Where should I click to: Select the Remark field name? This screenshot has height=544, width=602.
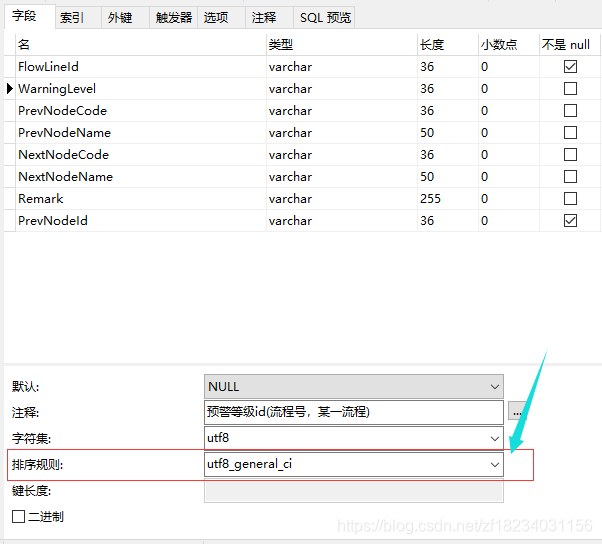[40, 198]
